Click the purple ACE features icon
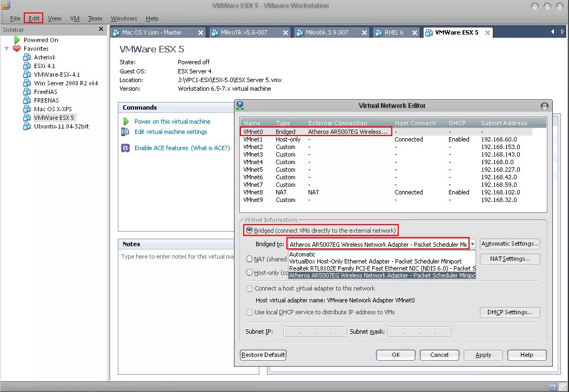 (125, 148)
